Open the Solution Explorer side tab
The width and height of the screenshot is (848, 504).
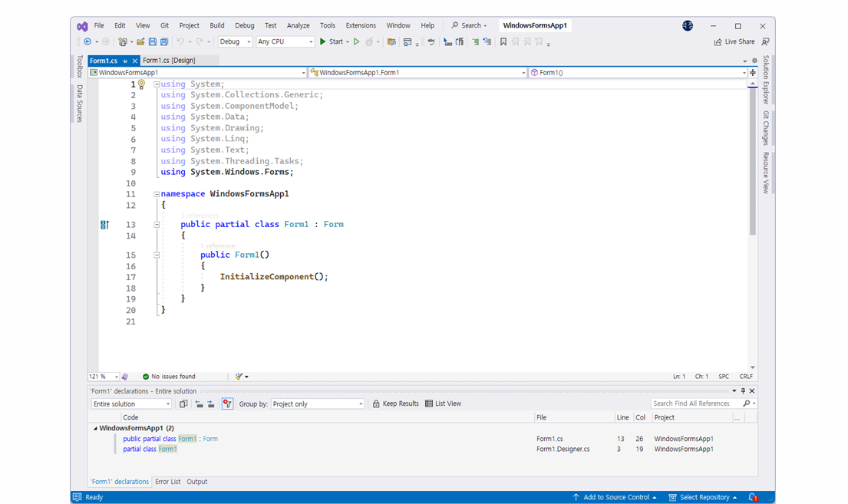[766, 80]
